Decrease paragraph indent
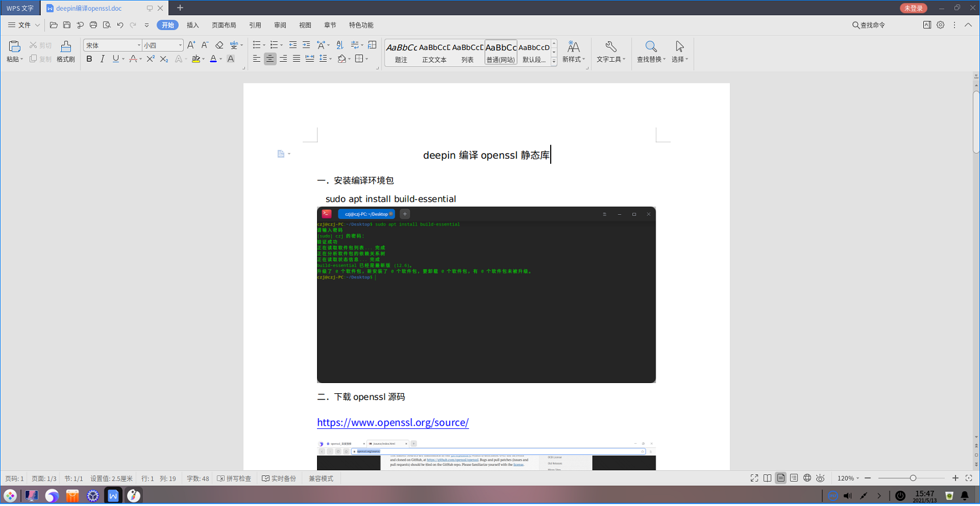980x506 pixels. (x=293, y=45)
